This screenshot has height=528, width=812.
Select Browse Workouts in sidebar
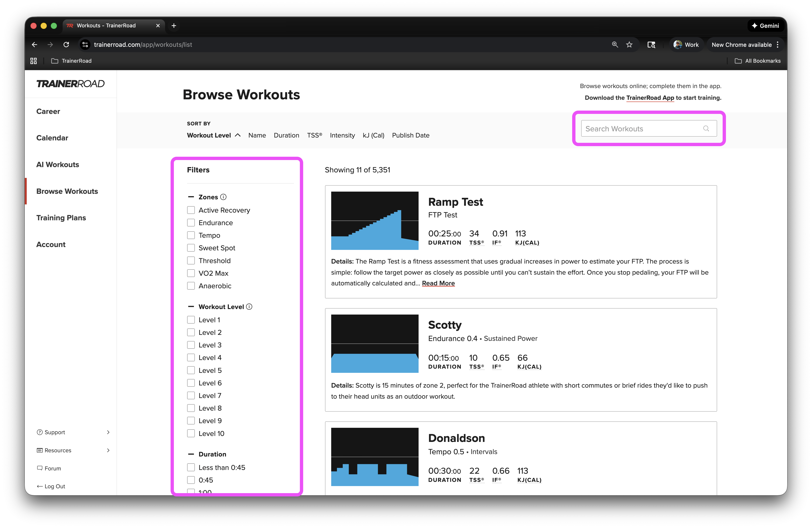(x=67, y=191)
